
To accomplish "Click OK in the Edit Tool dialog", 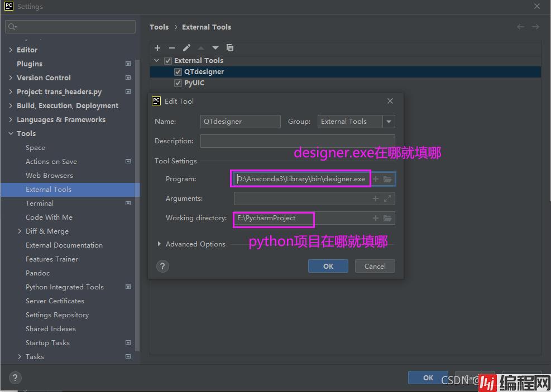I will point(328,266).
